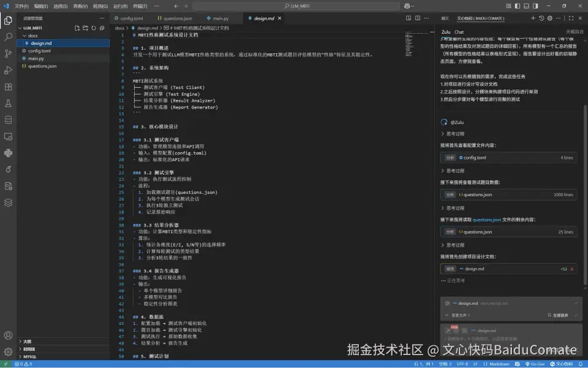Create a new folder in LLM_MBTI
588x368 pixels.
click(x=85, y=28)
